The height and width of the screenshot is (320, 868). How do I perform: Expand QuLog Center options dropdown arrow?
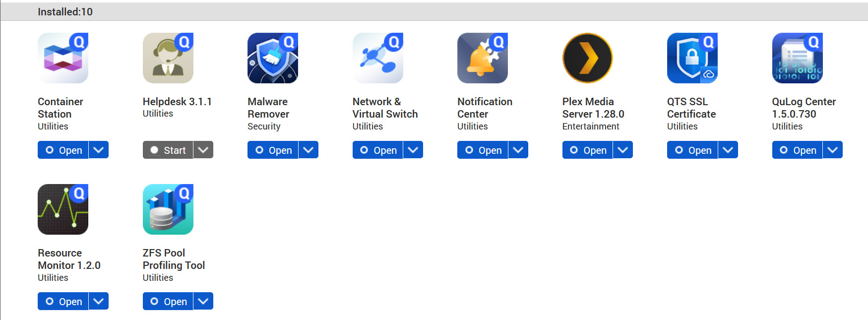(833, 150)
